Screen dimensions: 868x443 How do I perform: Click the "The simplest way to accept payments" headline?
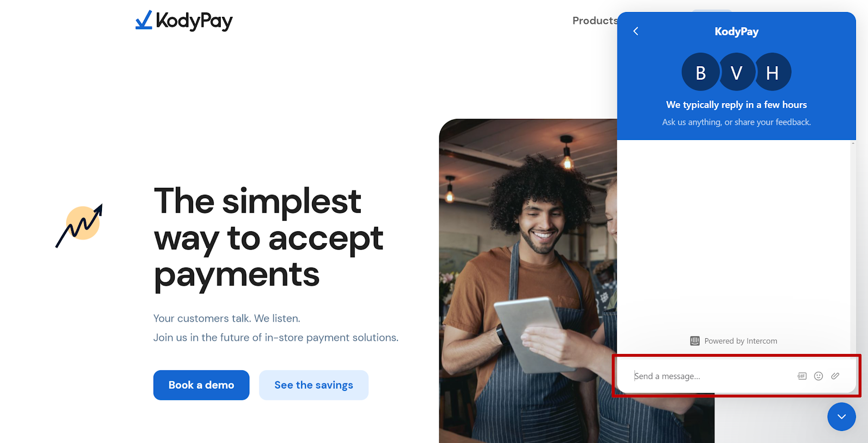point(269,238)
